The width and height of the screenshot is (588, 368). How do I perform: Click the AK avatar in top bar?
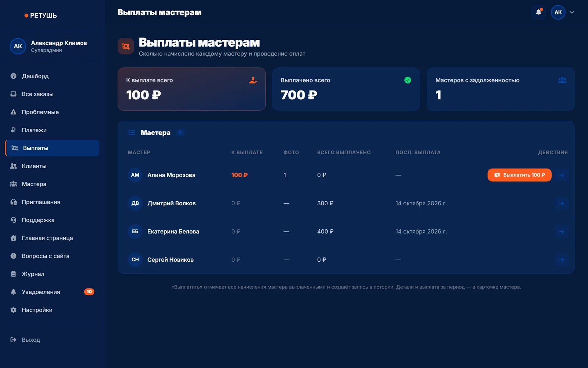click(x=558, y=12)
